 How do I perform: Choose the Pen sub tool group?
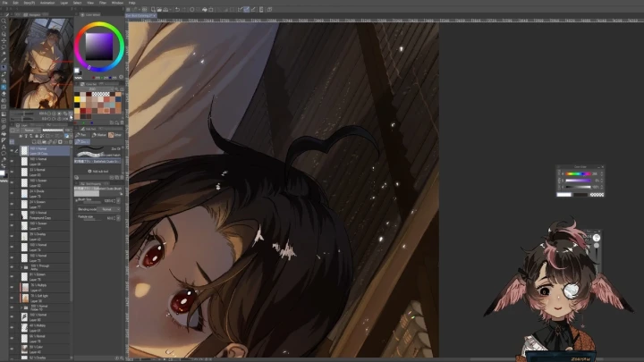pos(82,134)
